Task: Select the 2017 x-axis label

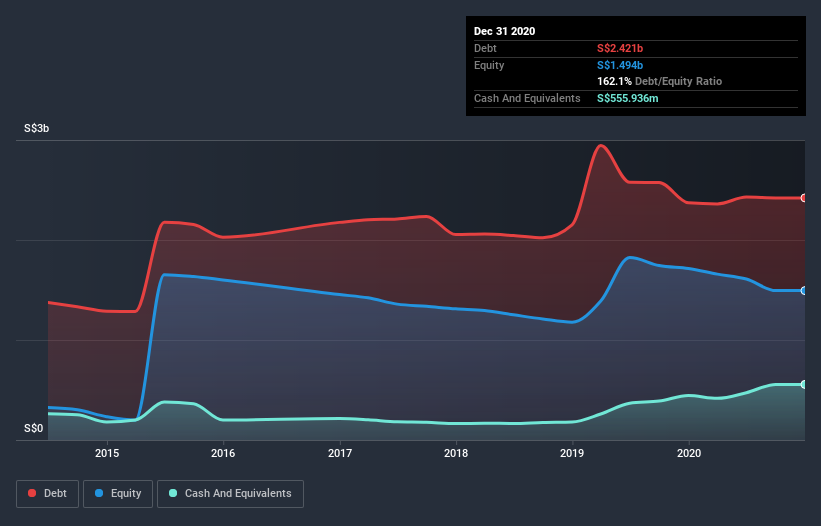Action: click(x=340, y=453)
